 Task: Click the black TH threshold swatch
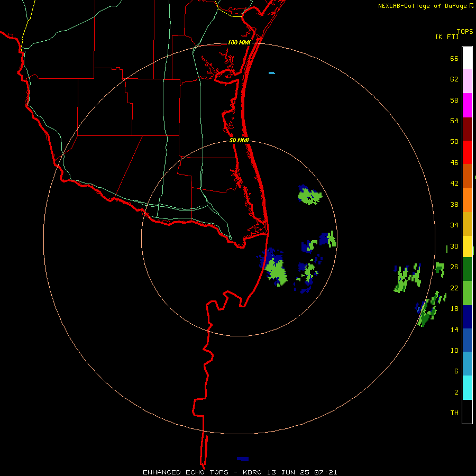click(467, 411)
